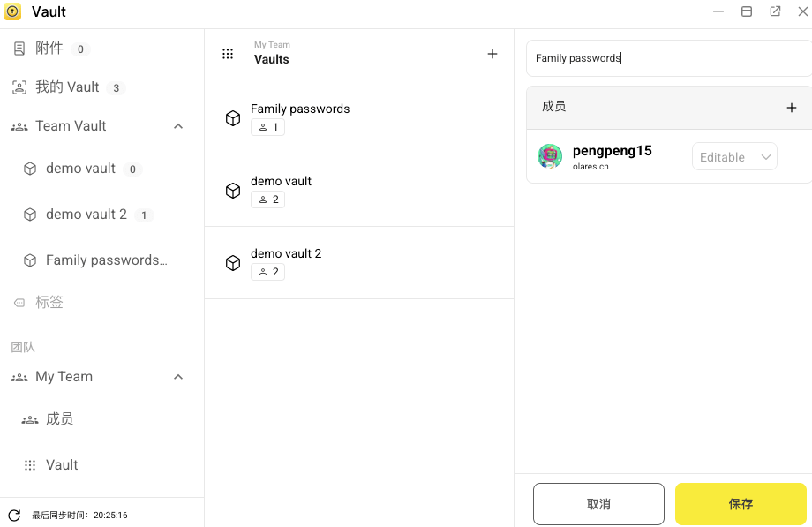Collapse the My Team section
The height and width of the screenshot is (527, 812).
[x=178, y=377]
